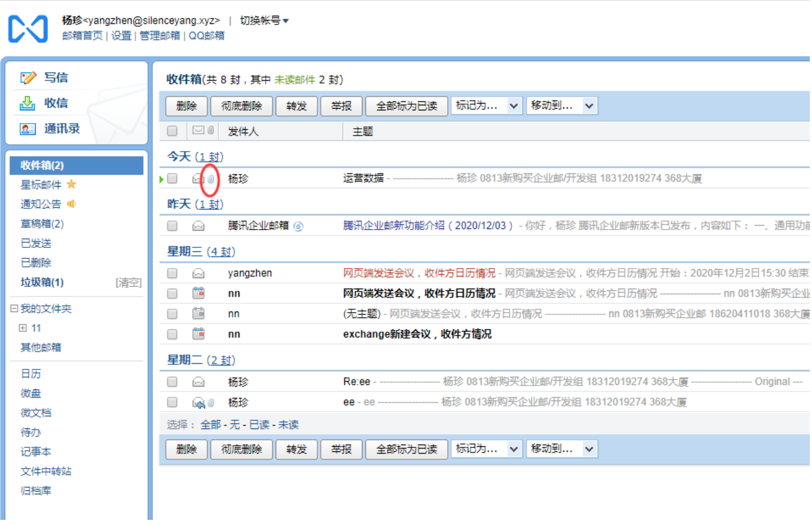Check the 腾讯企业邮箱 mail checkbox
Image resolution: width=812 pixels, height=526 pixels.
[172, 226]
